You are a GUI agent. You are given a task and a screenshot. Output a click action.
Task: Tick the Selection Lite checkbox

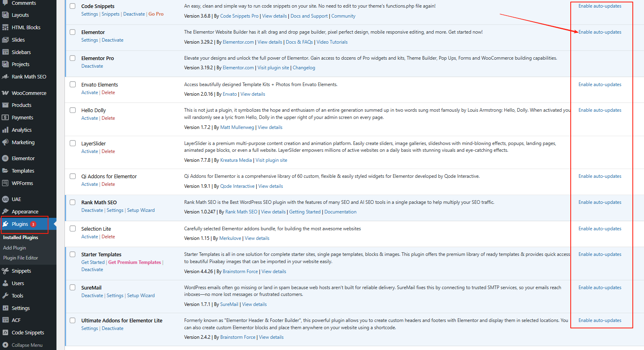click(72, 229)
